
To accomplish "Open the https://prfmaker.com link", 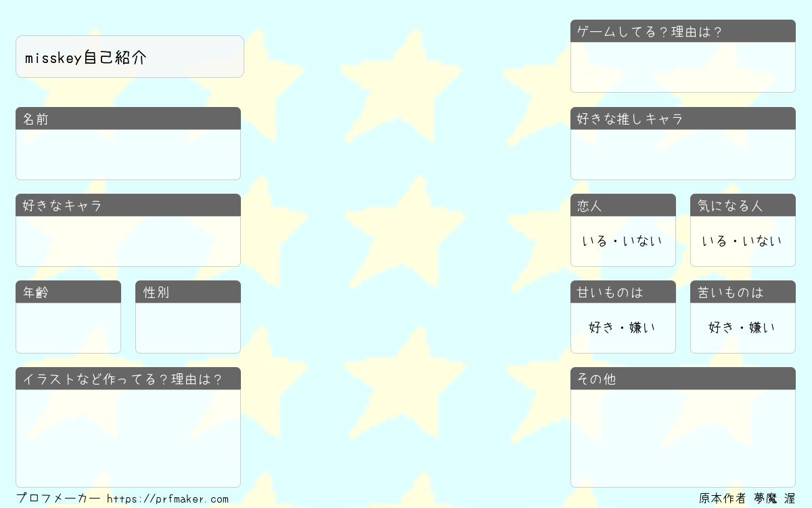I will click(168, 499).
